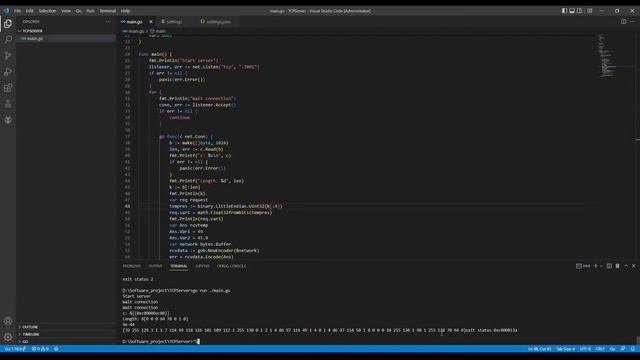Open Explorer Views and More Actions ellipsis
This screenshot has height=360, width=640.
pos(108,22)
